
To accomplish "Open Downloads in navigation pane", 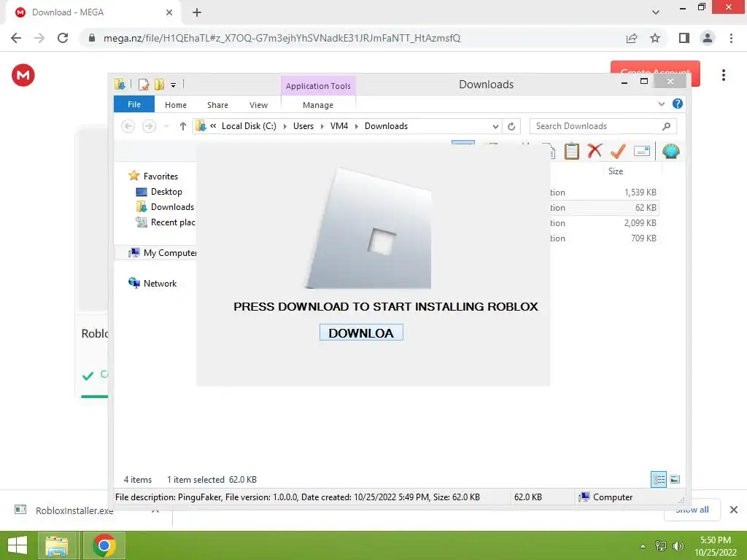I will click(x=172, y=206).
